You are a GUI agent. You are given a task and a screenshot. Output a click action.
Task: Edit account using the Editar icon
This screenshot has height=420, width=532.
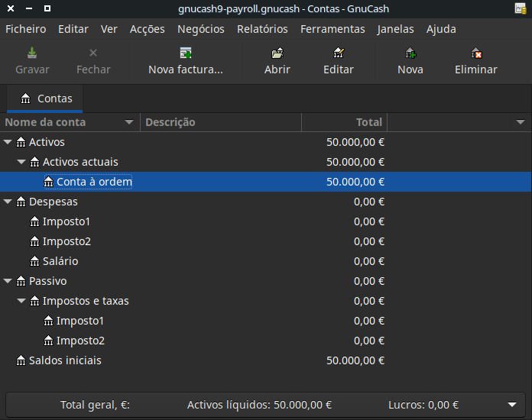tap(338, 53)
